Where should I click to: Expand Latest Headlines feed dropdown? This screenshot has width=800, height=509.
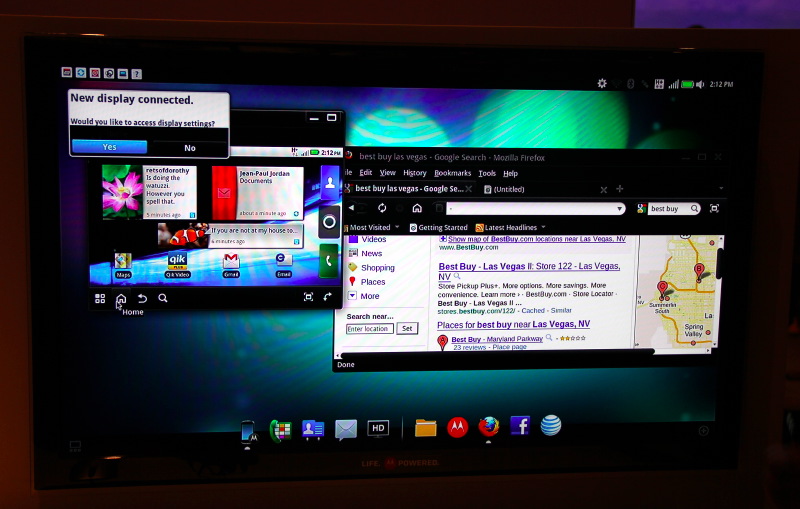tap(543, 227)
